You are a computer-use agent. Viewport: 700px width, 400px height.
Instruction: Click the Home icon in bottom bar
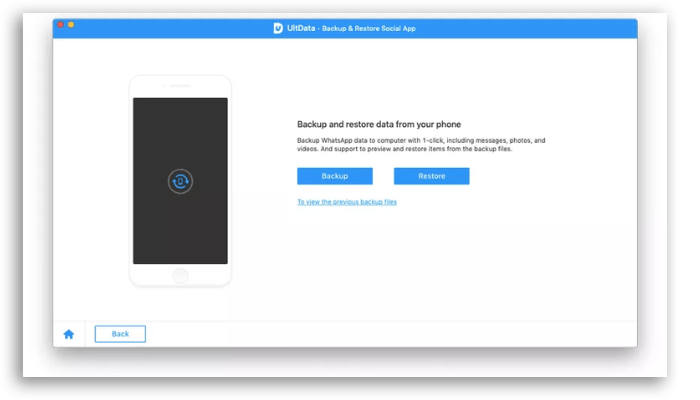click(69, 334)
